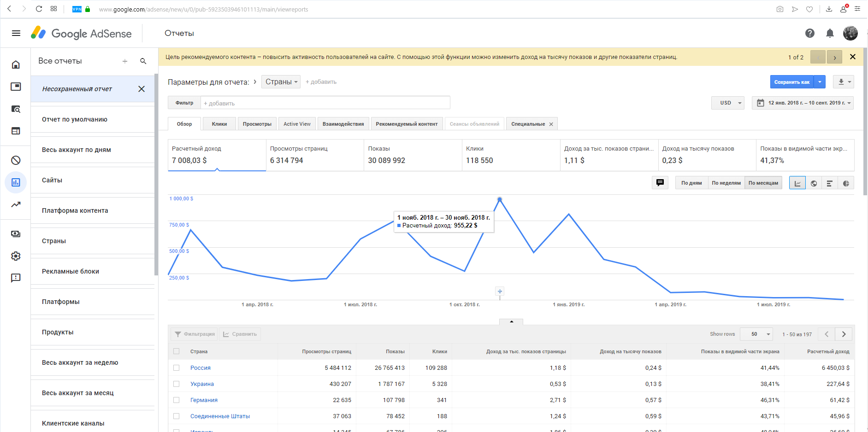Screen dimensions: 868x432
Task: Switch to the Клики tab
Action: pyautogui.click(x=219, y=124)
